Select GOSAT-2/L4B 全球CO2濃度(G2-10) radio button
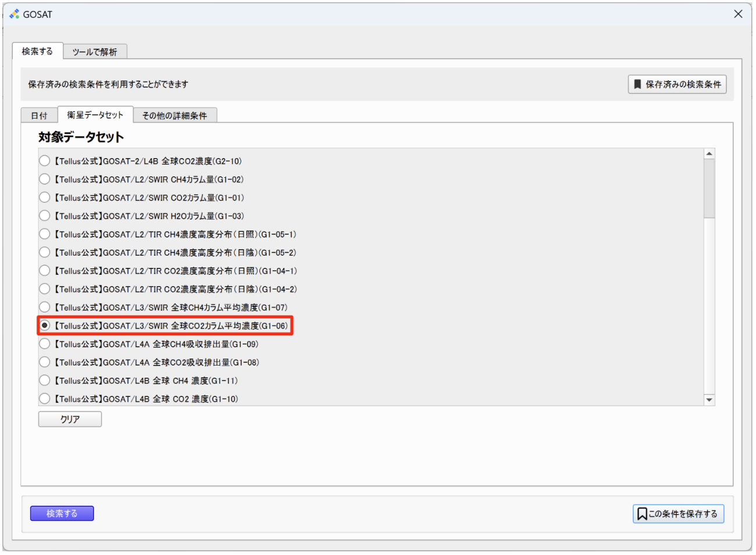Screen dimensions: 756x555 (x=45, y=161)
